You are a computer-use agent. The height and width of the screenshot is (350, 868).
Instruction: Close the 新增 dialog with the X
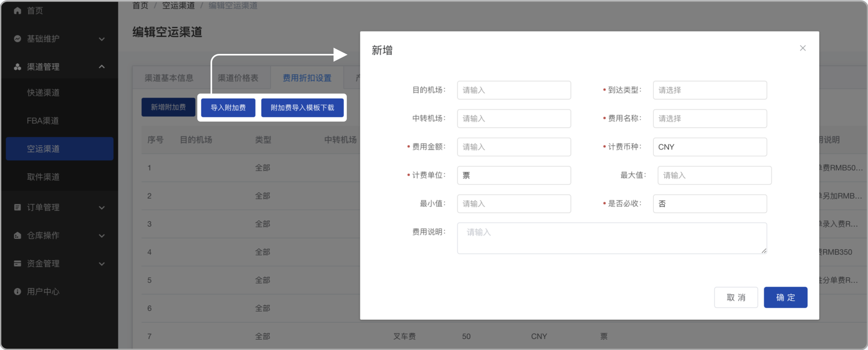(802, 48)
